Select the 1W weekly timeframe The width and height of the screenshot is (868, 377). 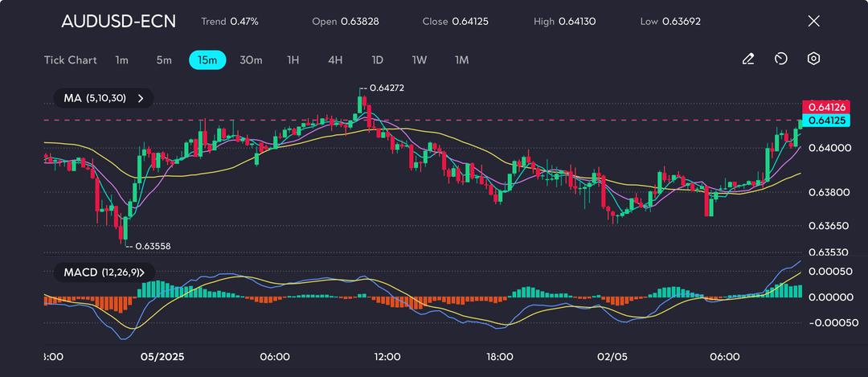tap(419, 59)
